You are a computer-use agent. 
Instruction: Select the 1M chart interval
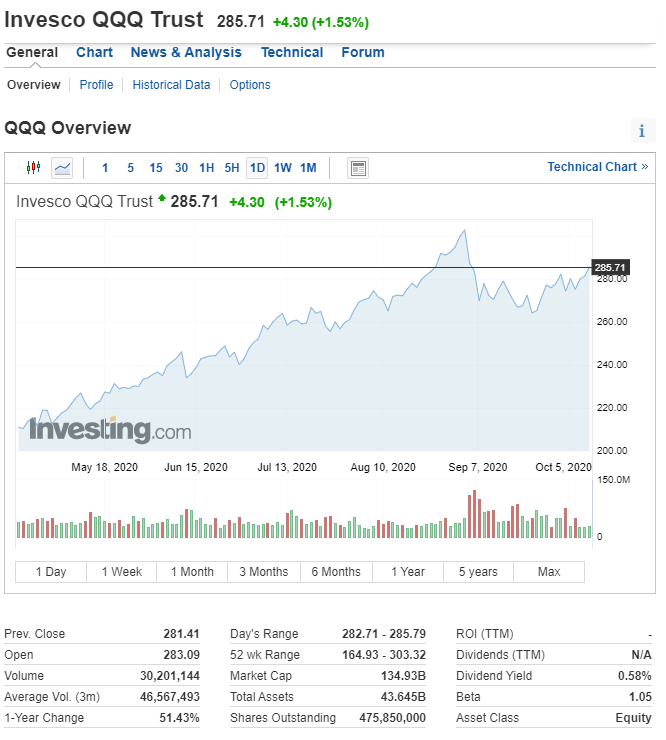[308, 168]
